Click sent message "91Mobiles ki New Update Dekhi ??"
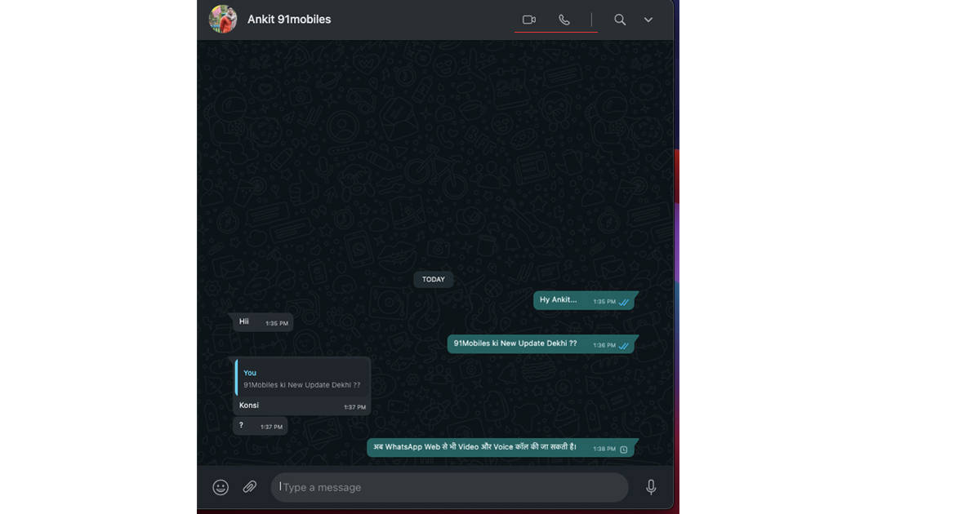Screen dimensions: 980x514 515,343
